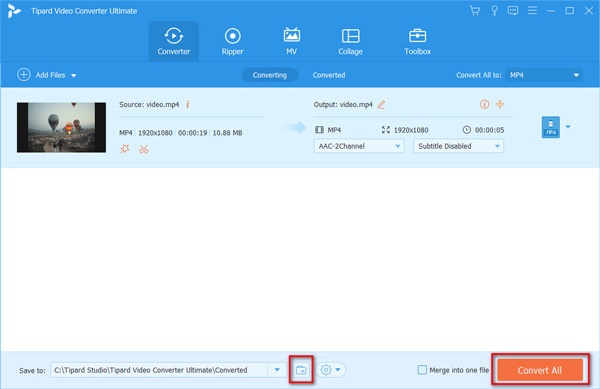Image resolution: width=600 pixels, height=389 pixels.
Task: Open the edit effects star-wand icon
Action: [125, 149]
